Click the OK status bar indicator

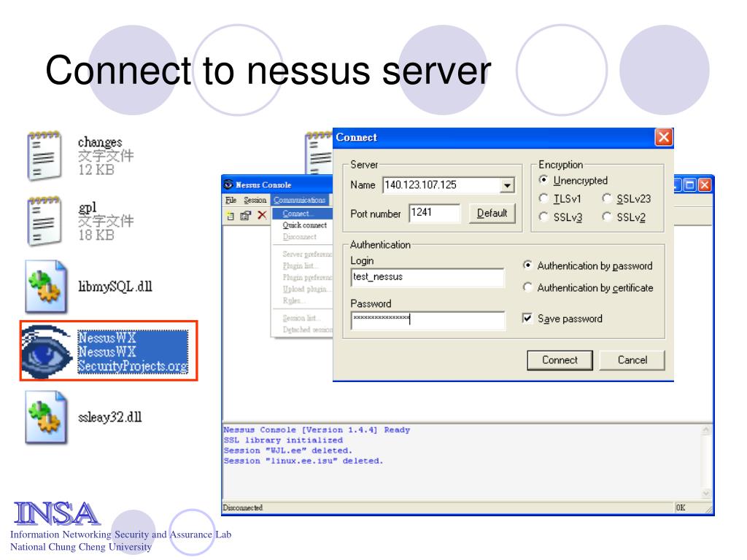(x=681, y=507)
